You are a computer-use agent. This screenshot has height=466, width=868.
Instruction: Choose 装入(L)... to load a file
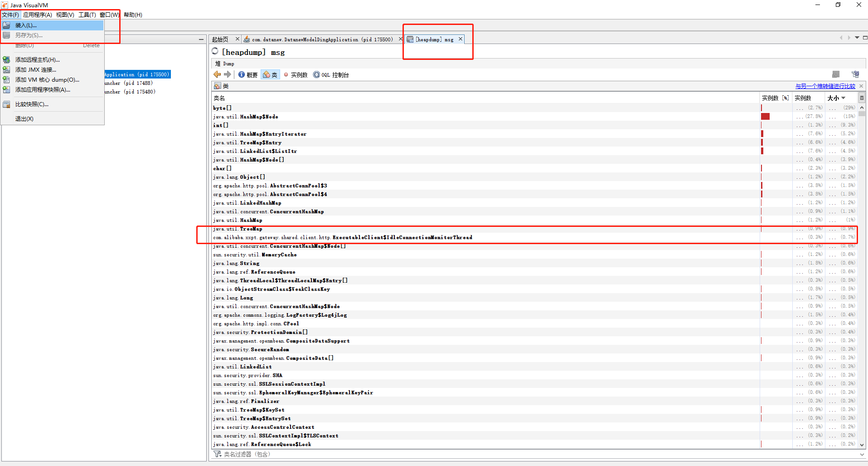[x=52, y=25]
